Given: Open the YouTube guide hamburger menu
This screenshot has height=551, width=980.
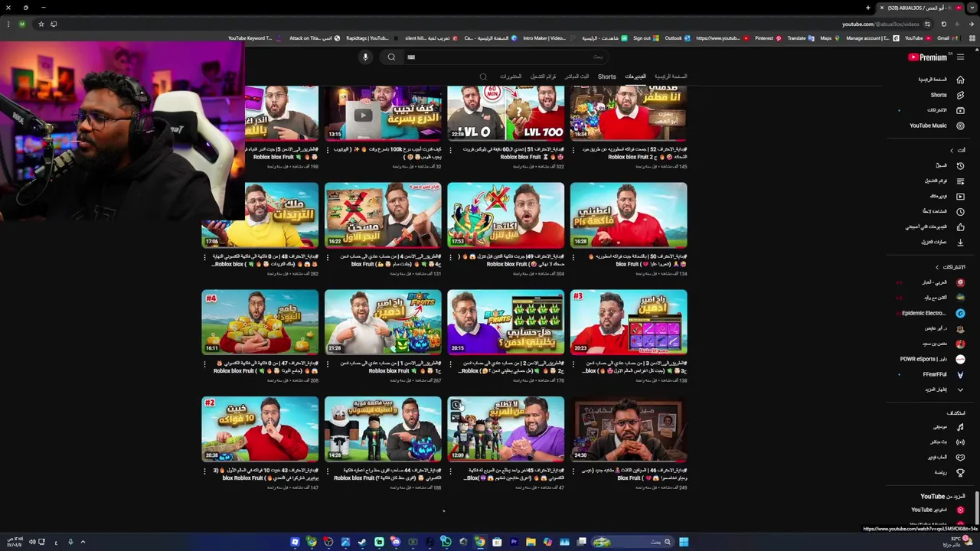Looking at the screenshot, I should tap(960, 57).
